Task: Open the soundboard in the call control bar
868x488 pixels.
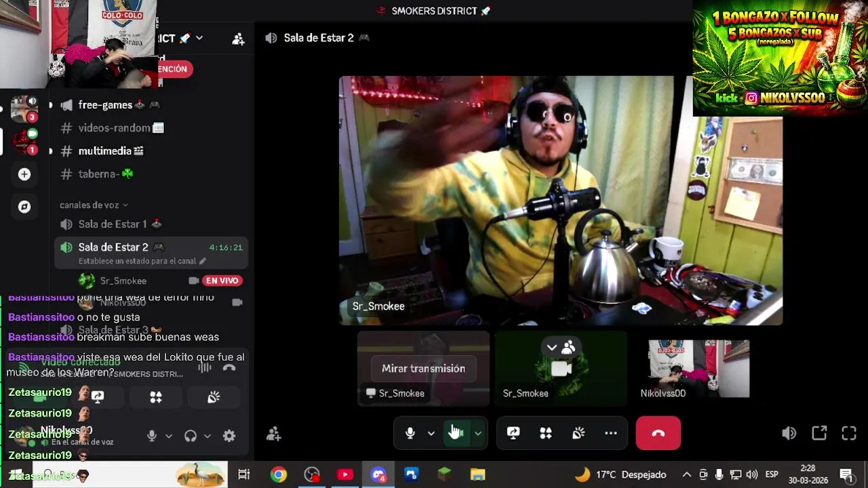Action: 578,433
